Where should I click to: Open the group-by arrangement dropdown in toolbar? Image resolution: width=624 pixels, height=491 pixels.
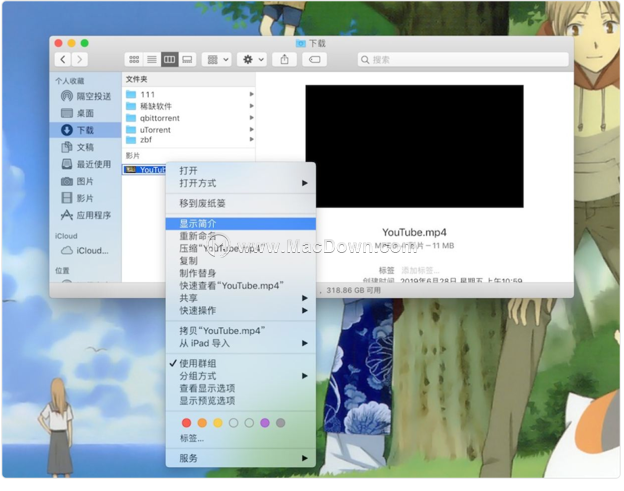point(217,60)
